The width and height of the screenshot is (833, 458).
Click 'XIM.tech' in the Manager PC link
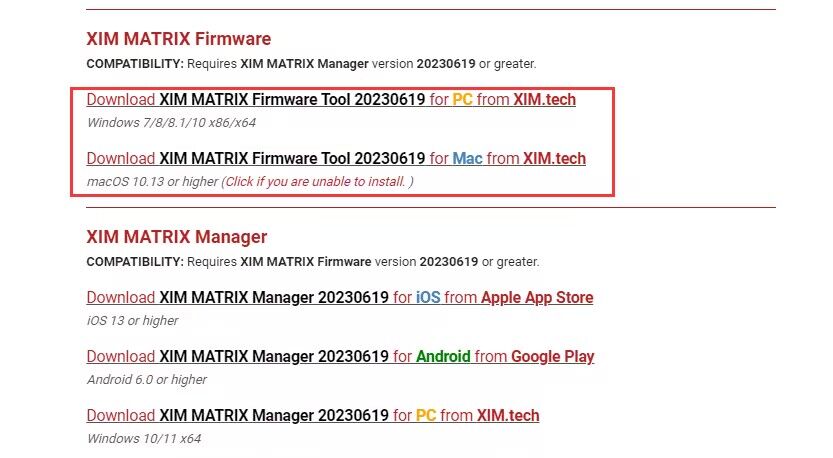pyautogui.click(x=508, y=415)
